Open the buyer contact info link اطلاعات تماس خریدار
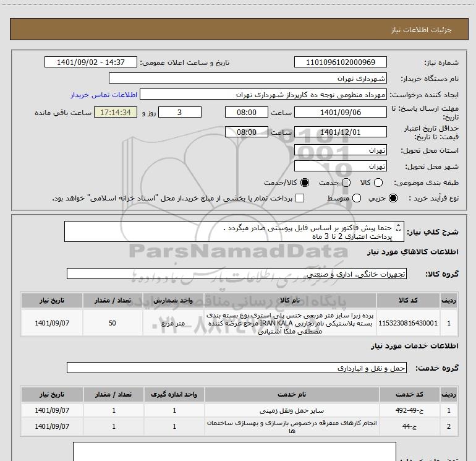The width and height of the screenshot is (476, 461). pyautogui.click(x=104, y=95)
